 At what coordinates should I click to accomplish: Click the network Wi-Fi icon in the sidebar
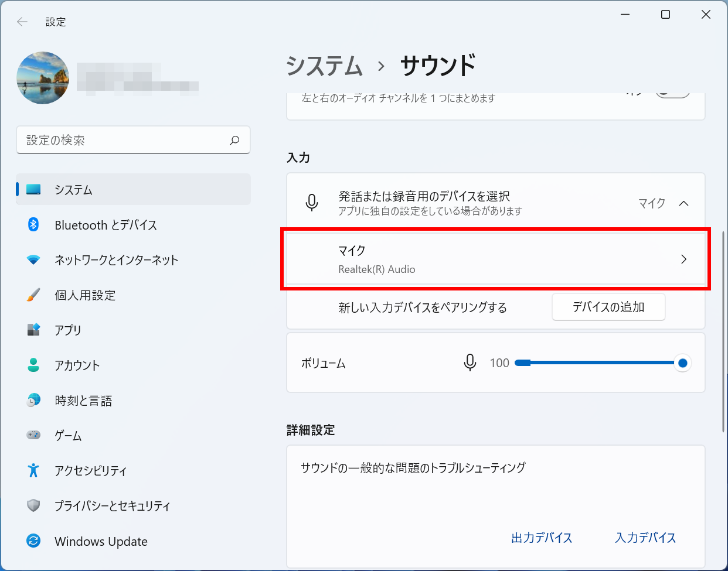(x=33, y=259)
